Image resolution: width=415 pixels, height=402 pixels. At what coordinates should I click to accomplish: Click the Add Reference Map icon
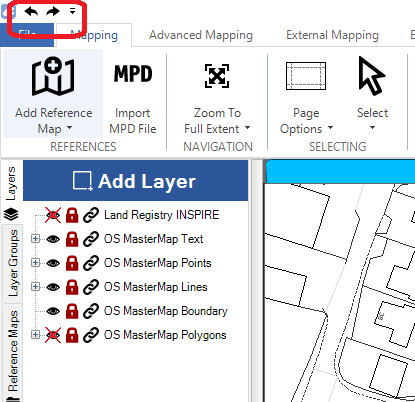(53, 76)
